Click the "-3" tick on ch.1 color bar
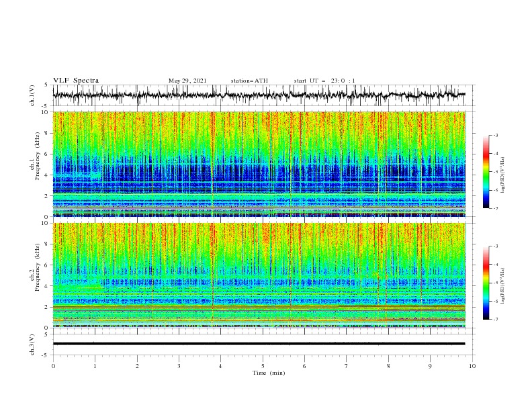 point(496,135)
